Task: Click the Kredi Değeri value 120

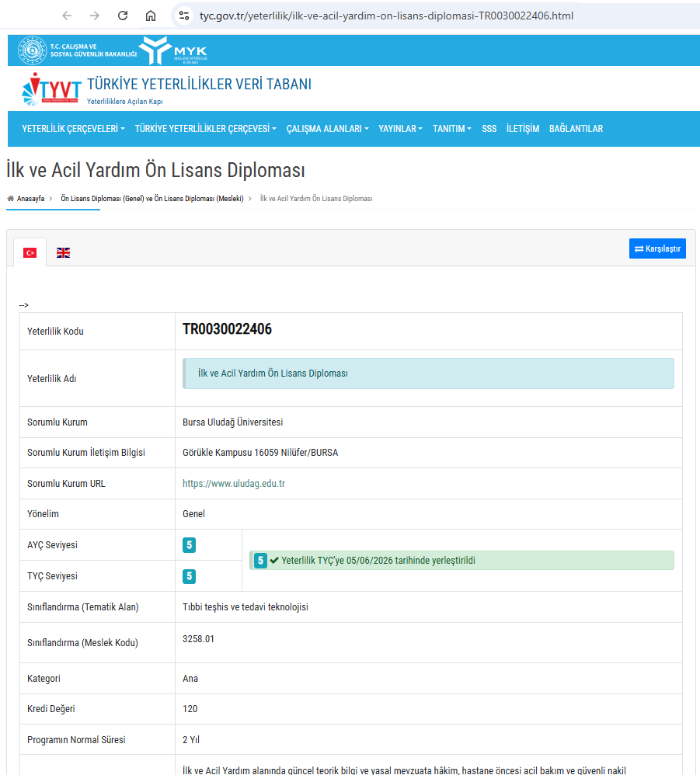Action: [190, 709]
